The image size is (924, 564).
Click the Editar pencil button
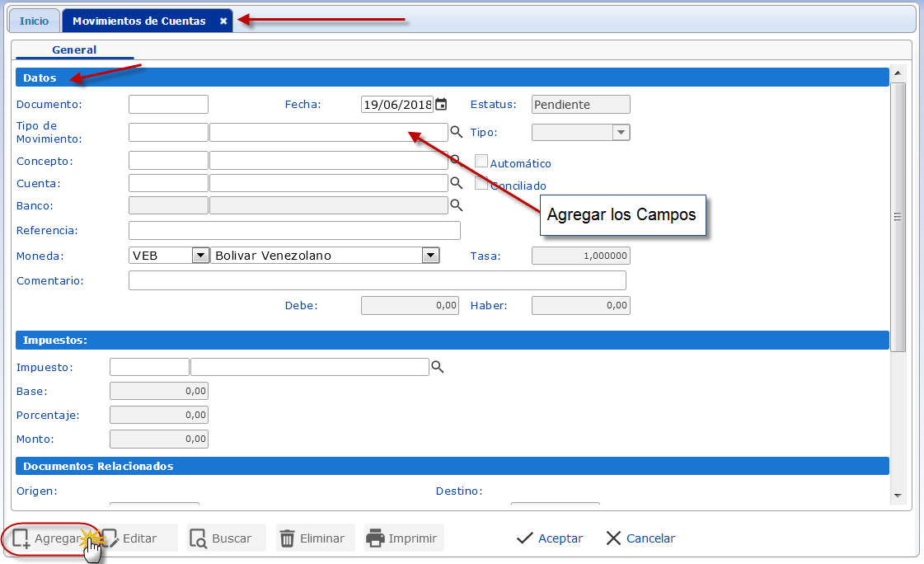[132, 538]
